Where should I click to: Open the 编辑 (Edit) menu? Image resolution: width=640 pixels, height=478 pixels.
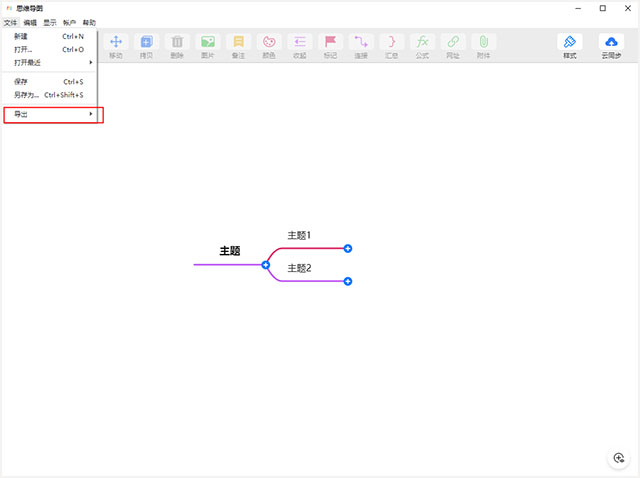pos(30,22)
